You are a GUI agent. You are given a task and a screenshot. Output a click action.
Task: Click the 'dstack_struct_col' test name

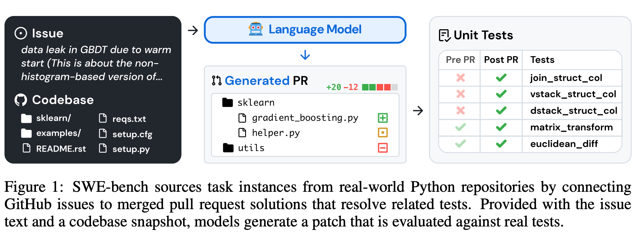574,111
